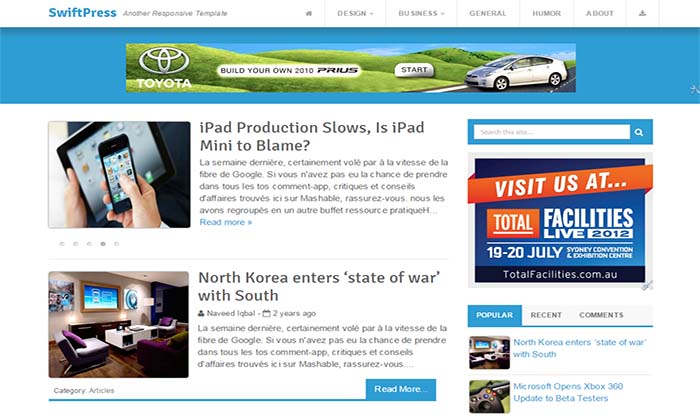700x418 pixels.
Task: Select the last slider dot indicator
Action: 117,244
